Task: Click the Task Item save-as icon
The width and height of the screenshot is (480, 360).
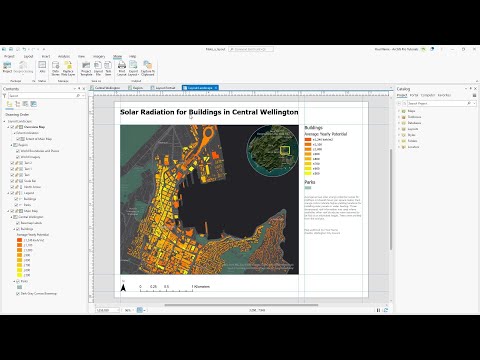Action: tap(108, 65)
